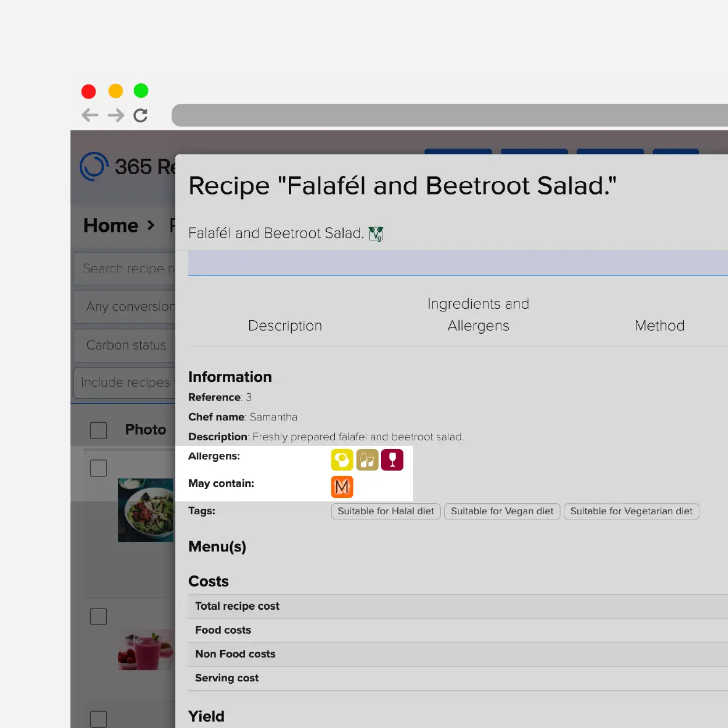Open the berry smoothie photo thumbnail

tap(146, 649)
